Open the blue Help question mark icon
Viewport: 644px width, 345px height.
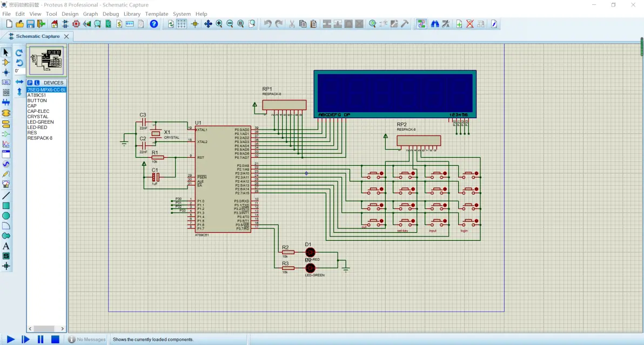pyautogui.click(x=153, y=24)
